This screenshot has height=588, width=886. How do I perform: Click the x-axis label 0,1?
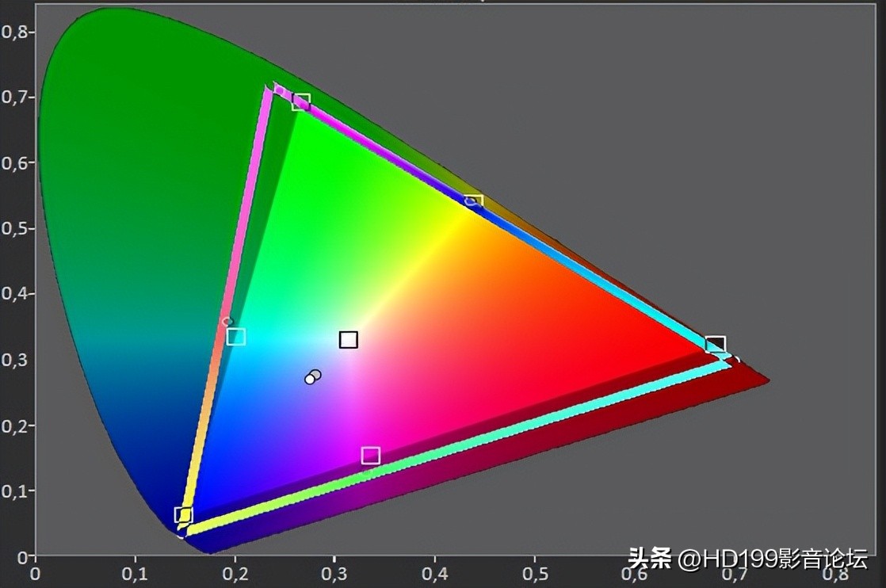pyautogui.click(x=135, y=575)
